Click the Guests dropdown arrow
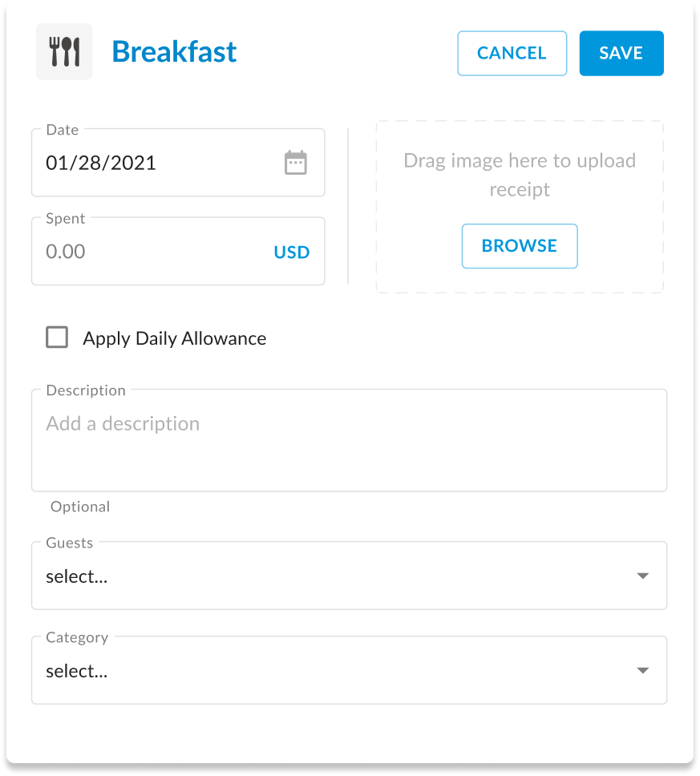The width and height of the screenshot is (700, 776). click(641, 576)
